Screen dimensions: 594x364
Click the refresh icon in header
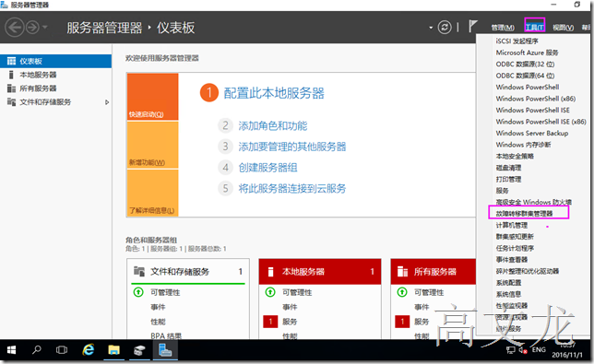[x=445, y=28]
